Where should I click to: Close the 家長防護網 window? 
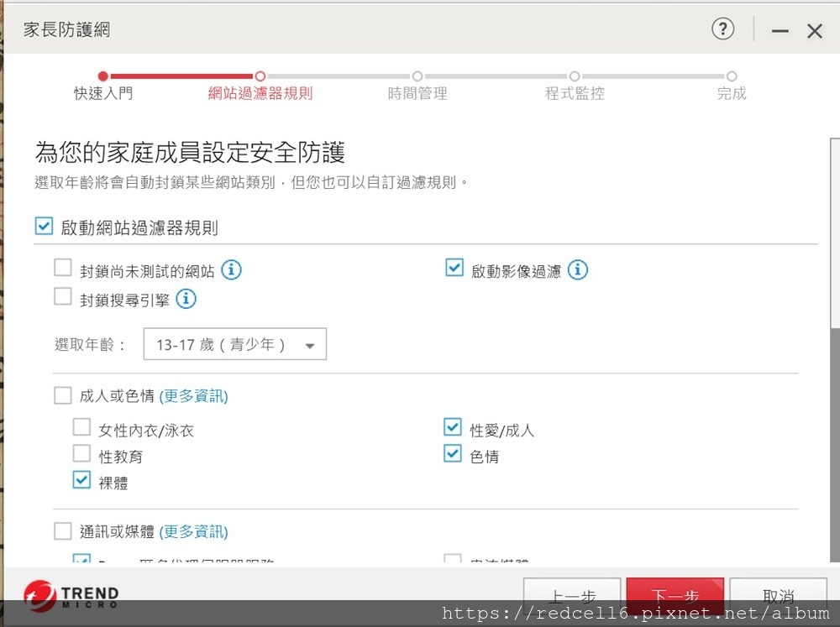815,31
